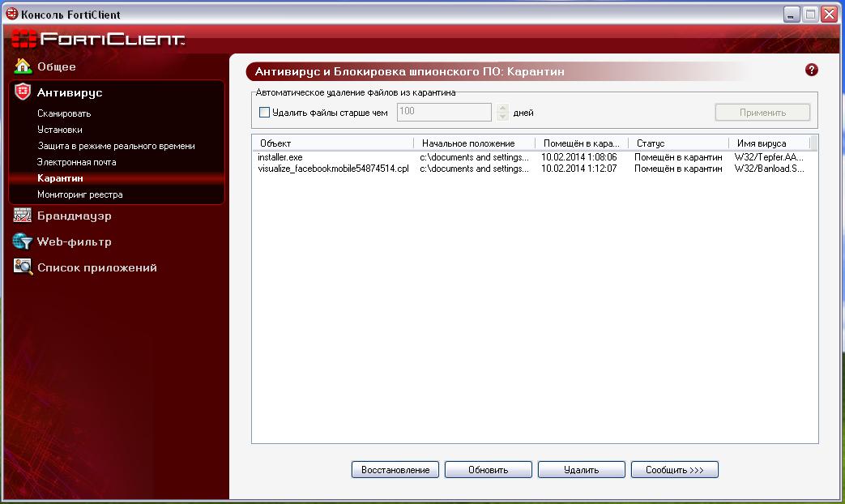Screen dimensions: 845x504
Task: Increase days with the spinner up arrow
Action: 503,108
